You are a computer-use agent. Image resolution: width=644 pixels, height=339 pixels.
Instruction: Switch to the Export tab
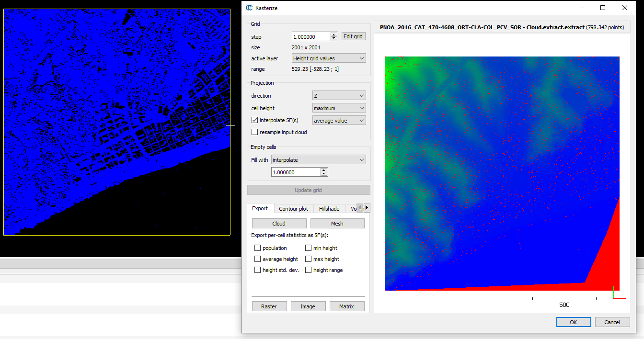(260, 208)
